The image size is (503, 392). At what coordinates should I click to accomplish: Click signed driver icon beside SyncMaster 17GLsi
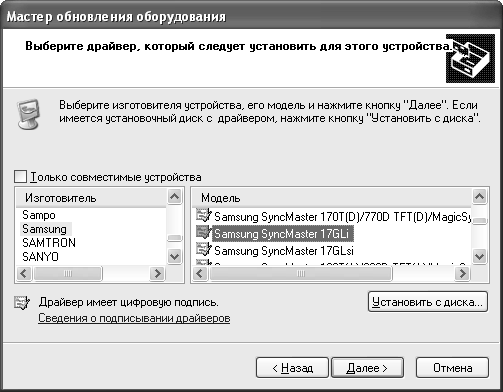coord(204,249)
